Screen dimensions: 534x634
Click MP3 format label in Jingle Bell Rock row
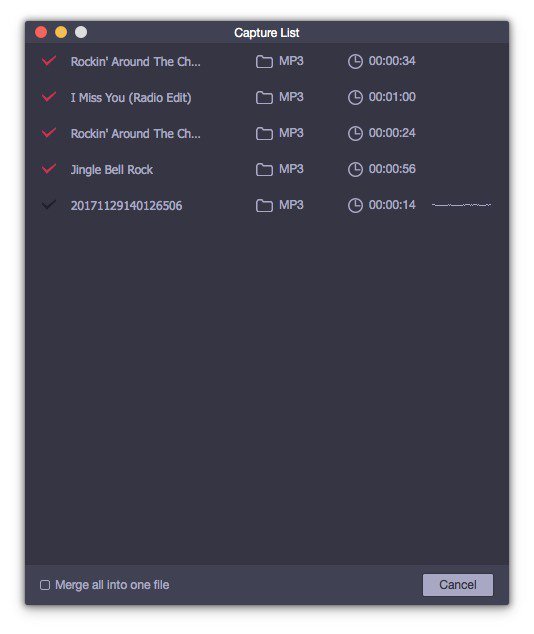[291, 169]
